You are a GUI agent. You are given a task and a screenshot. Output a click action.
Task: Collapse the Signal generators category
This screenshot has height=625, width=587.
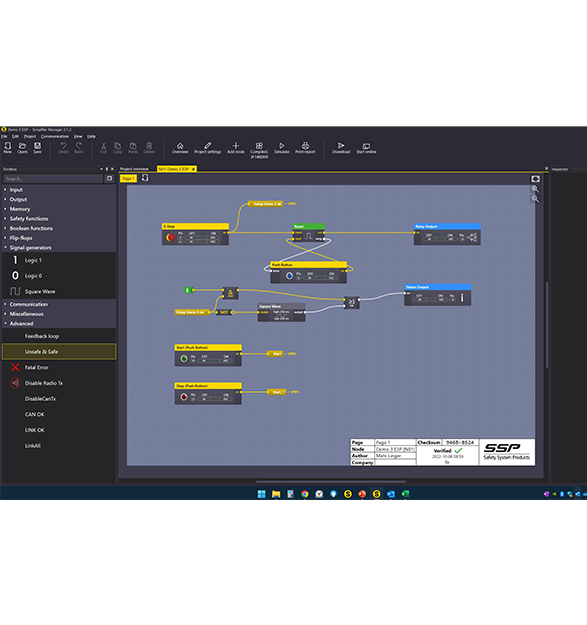pyautogui.click(x=59, y=248)
